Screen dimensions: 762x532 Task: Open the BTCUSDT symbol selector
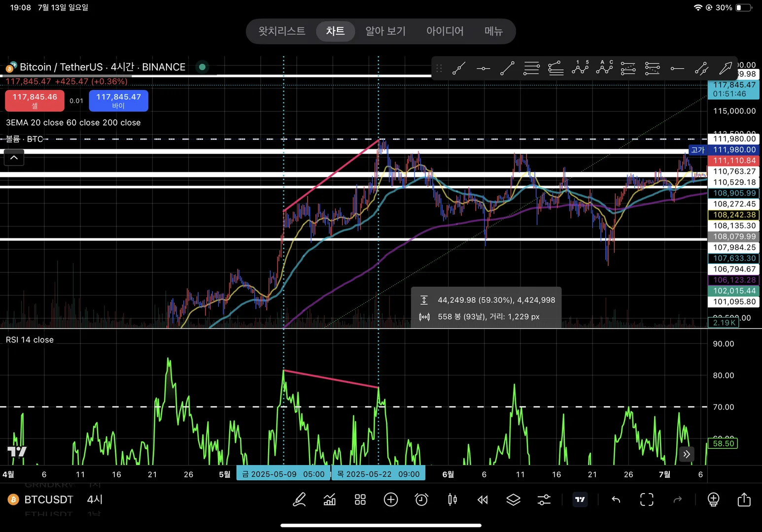tap(48, 499)
